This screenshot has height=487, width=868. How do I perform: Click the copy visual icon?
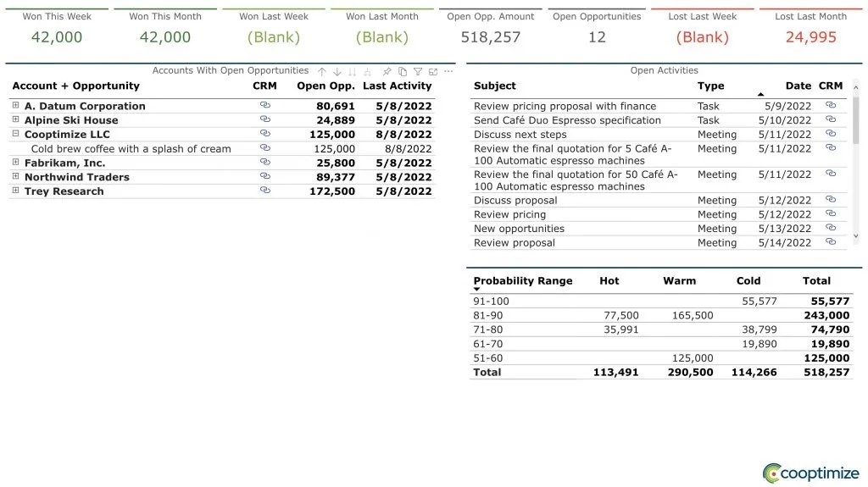(x=403, y=72)
